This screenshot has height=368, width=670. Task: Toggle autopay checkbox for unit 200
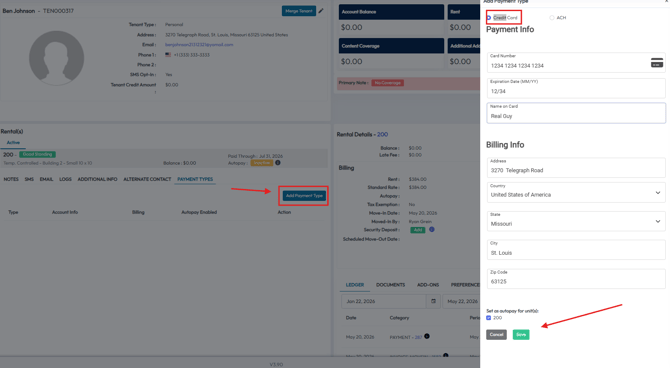tap(488, 318)
